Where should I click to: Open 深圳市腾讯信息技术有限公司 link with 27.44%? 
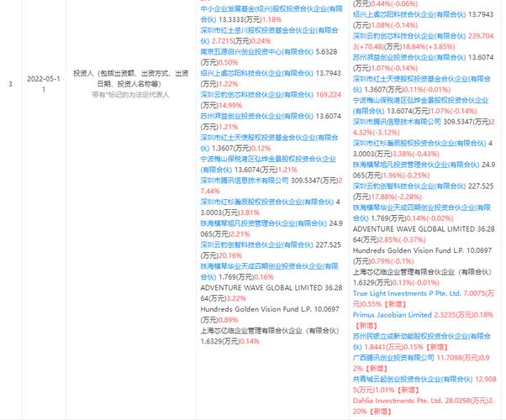coord(245,181)
